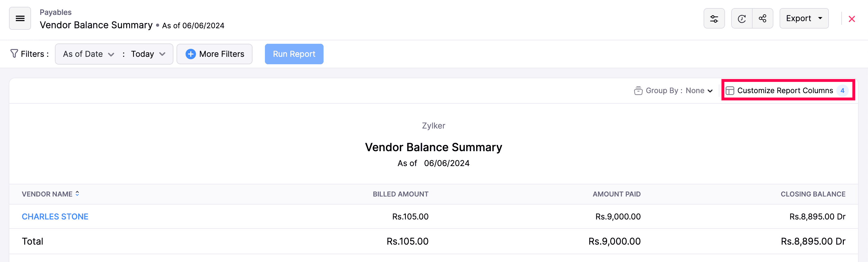The height and width of the screenshot is (262, 868).
Task: Close the report with the red X
Action: tap(852, 19)
